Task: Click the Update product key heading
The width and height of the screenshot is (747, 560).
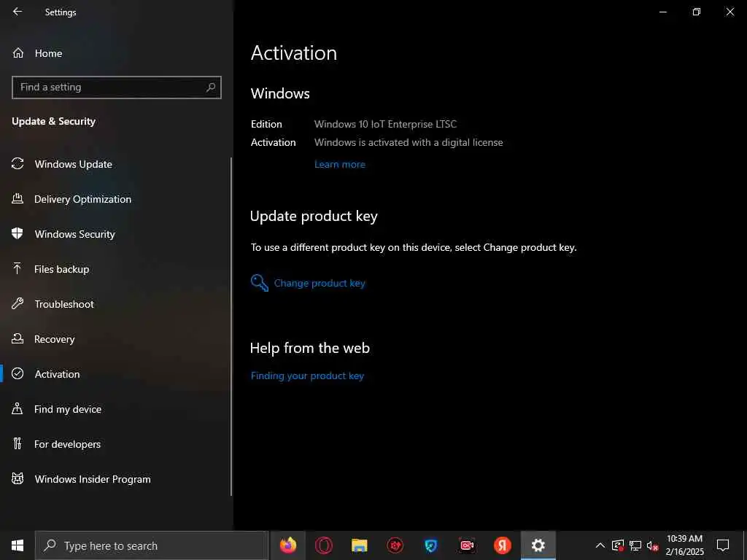Action: pyautogui.click(x=314, y=216)
